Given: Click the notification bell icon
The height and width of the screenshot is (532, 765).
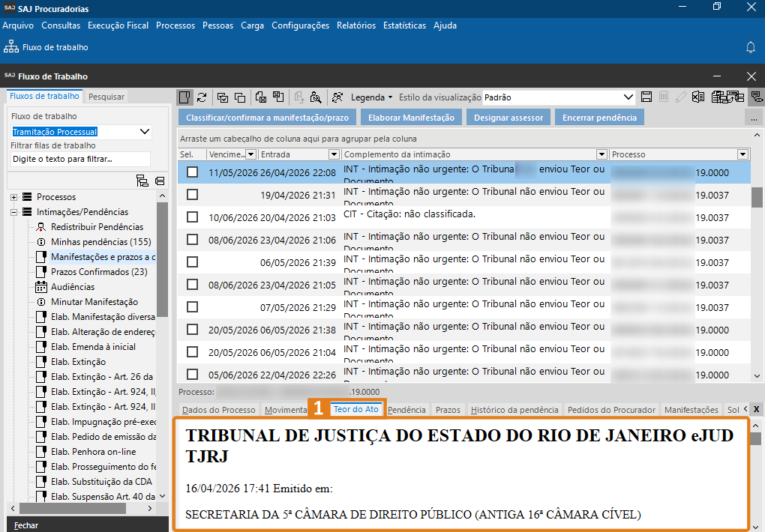Looking at the screenshot, I should [x=751, y=47].
